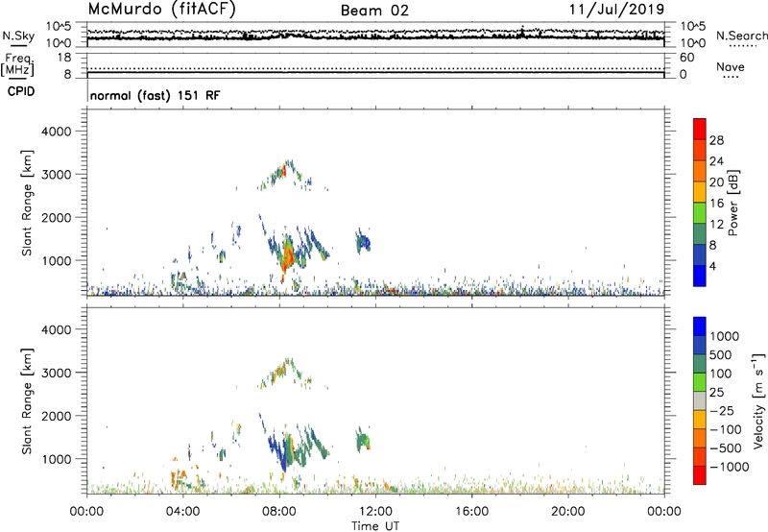Image resolution: width=768 pixels, height=532 pixels.
Task: Pick the red top segment of Power colorbar
Action: (x=700, y=129)
